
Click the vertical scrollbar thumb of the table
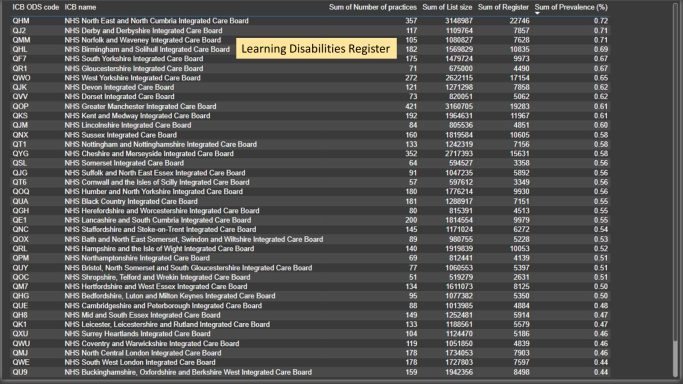(676, 359)
